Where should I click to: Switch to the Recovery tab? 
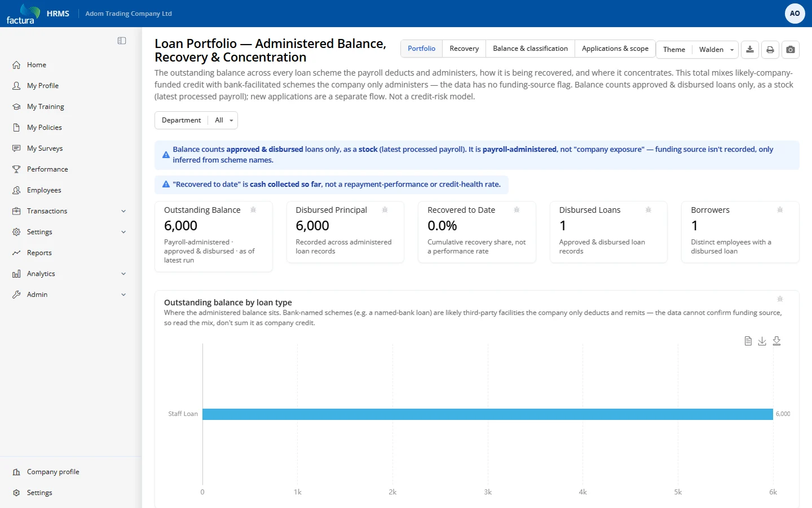(464, 49)
